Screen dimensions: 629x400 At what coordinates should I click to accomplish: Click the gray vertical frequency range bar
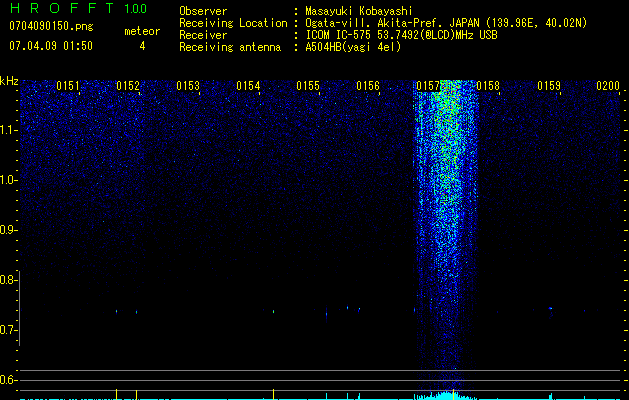pos(20,308)
